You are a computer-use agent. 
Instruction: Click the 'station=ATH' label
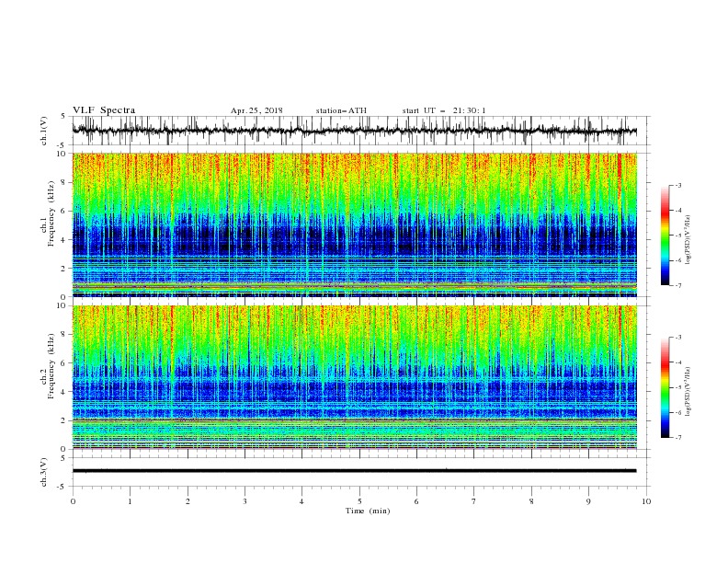point(341,110)
